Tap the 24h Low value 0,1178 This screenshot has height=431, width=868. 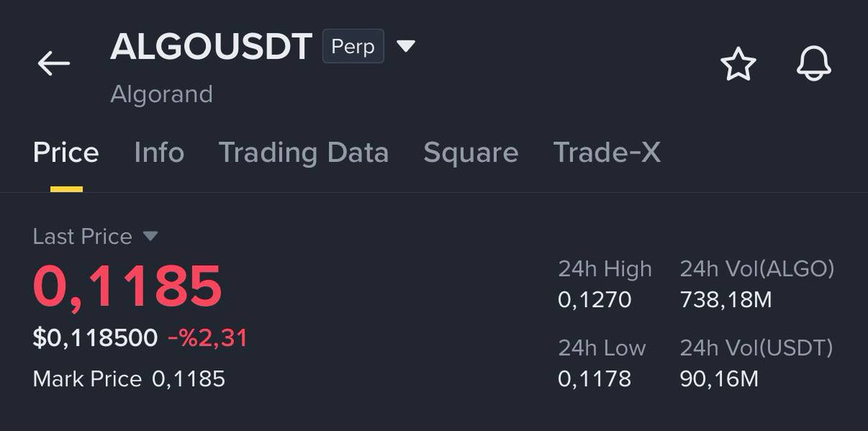595,378
